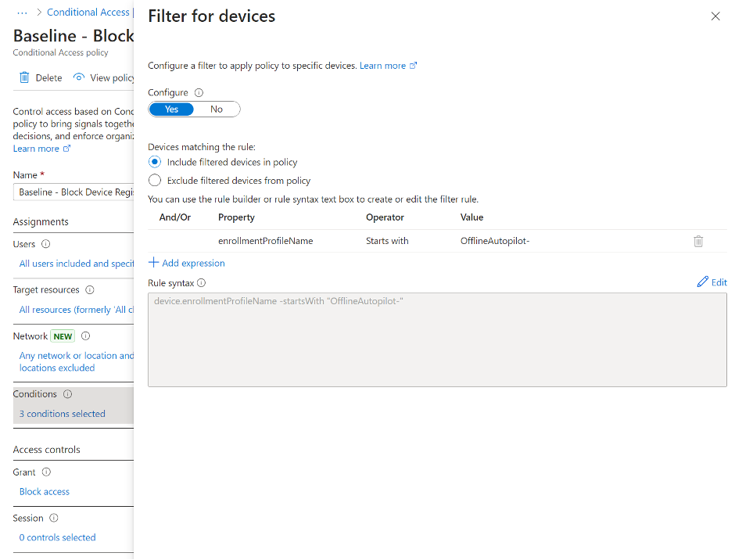
Task: Delete the enrollmentProfileName expression via trash icon
Action: [698, 241]
